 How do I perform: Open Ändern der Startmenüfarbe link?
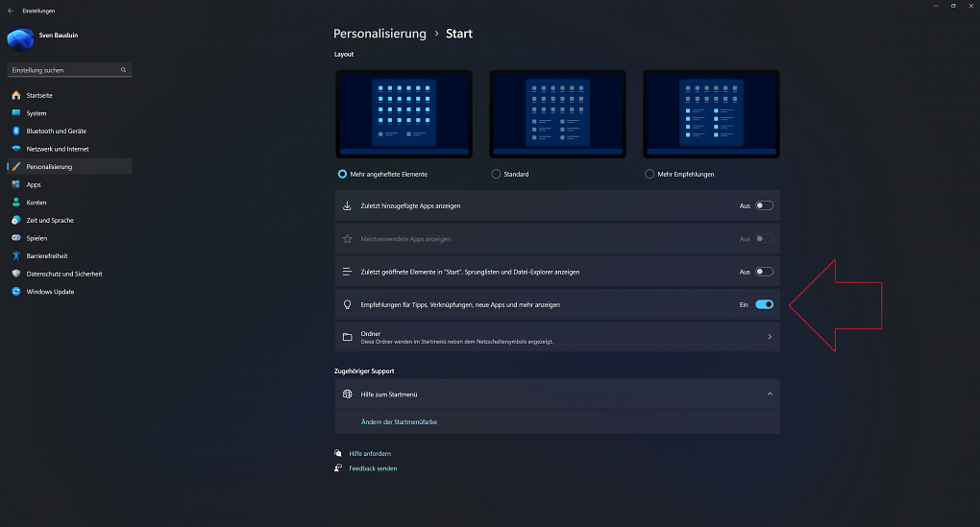(x=399, y=422)
